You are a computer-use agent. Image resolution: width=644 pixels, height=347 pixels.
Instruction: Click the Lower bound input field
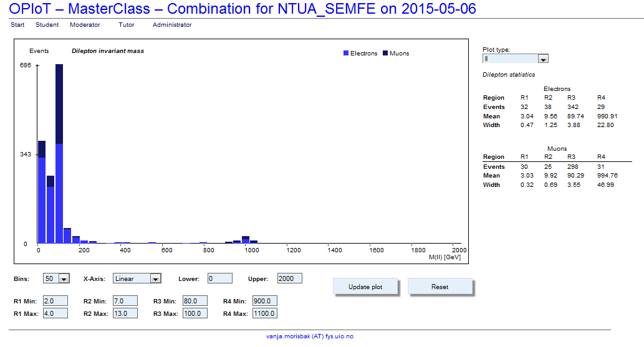click(219, 278)
